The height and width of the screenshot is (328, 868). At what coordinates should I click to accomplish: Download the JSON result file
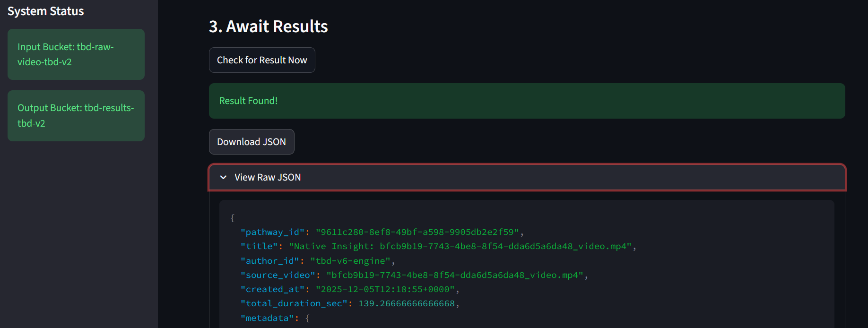(252, 142)
